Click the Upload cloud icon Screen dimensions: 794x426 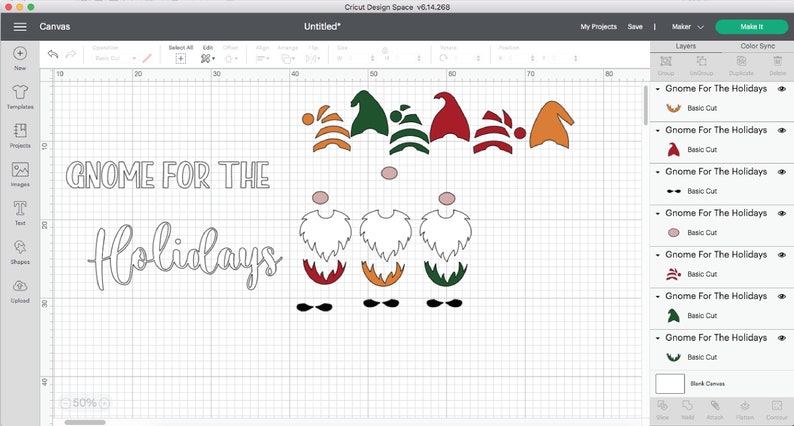(20, 286)
